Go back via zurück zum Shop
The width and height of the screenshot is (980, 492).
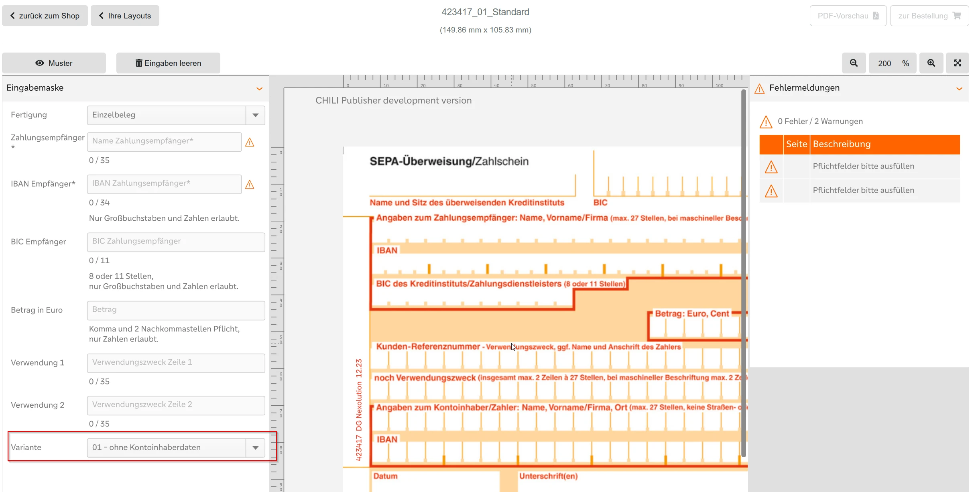45,16
